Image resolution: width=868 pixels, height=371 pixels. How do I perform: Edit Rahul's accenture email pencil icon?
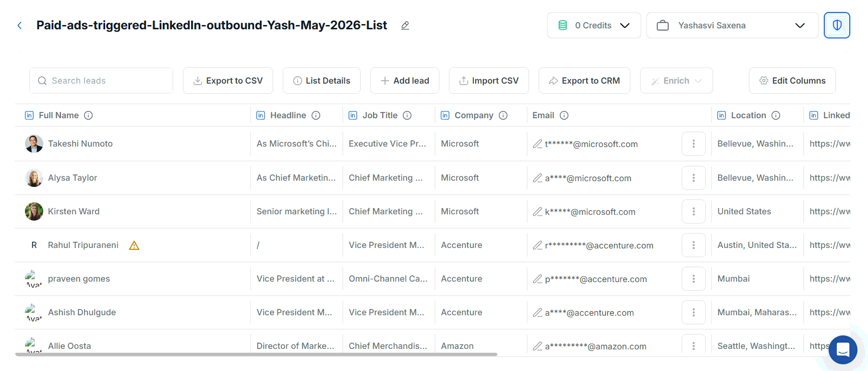pyautogui.click(x=538, y=245)
